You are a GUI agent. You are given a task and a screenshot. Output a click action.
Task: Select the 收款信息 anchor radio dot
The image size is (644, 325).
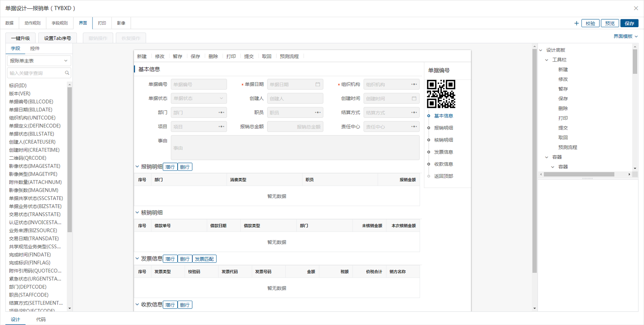pos(429,164)
